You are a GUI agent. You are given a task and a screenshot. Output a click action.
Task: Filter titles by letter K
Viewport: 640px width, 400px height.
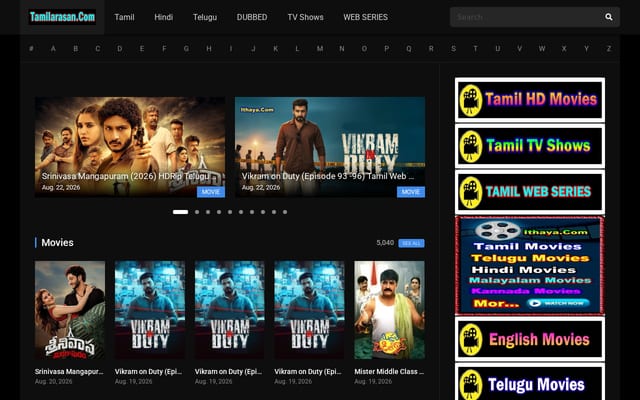[276, 49]
